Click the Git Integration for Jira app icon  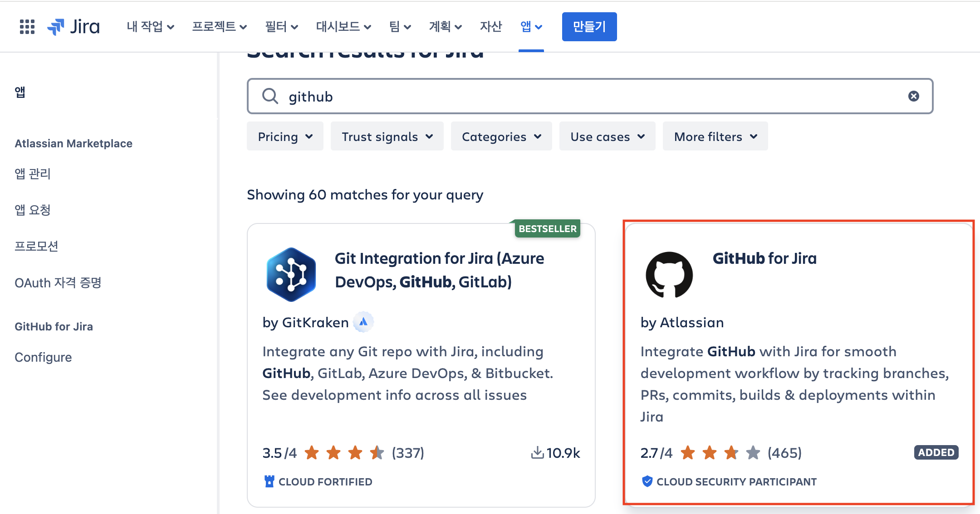(291, 275)
